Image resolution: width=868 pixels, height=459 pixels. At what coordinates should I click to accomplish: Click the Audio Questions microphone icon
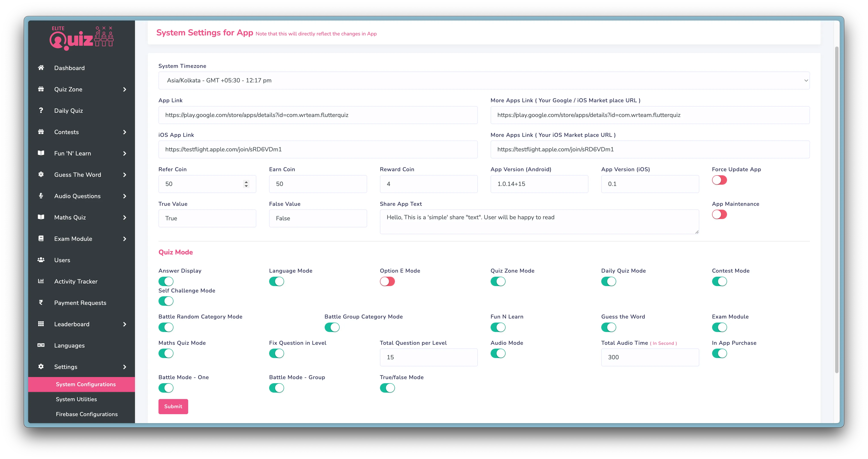point(41,196)
